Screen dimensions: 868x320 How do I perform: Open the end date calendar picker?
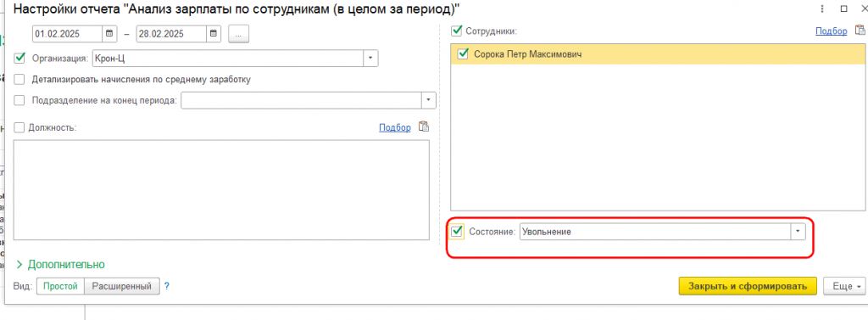pyautogui.click(x=213, y=34)
